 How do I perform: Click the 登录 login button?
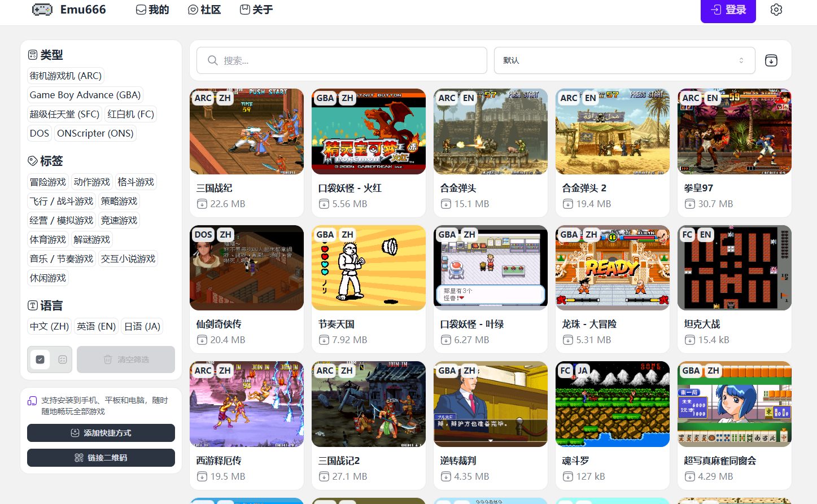pyautogui.click(x=728, y=10)
